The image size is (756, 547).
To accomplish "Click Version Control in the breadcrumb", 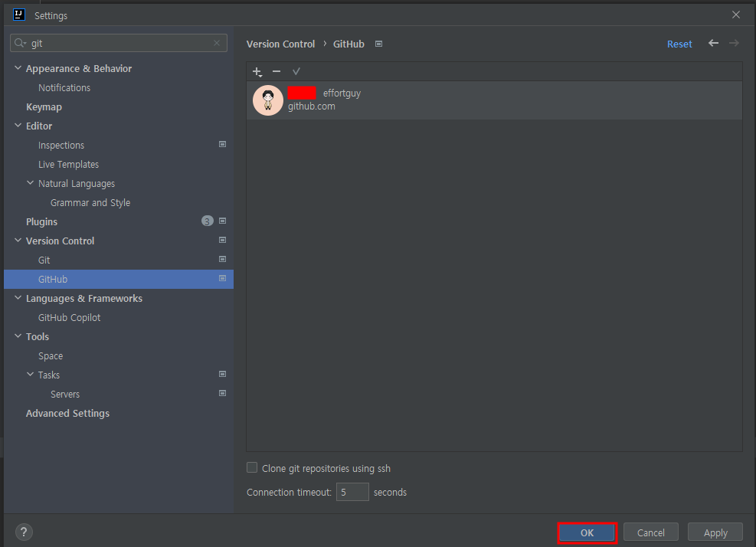I will pyautogui.click(x=280, y=44).
